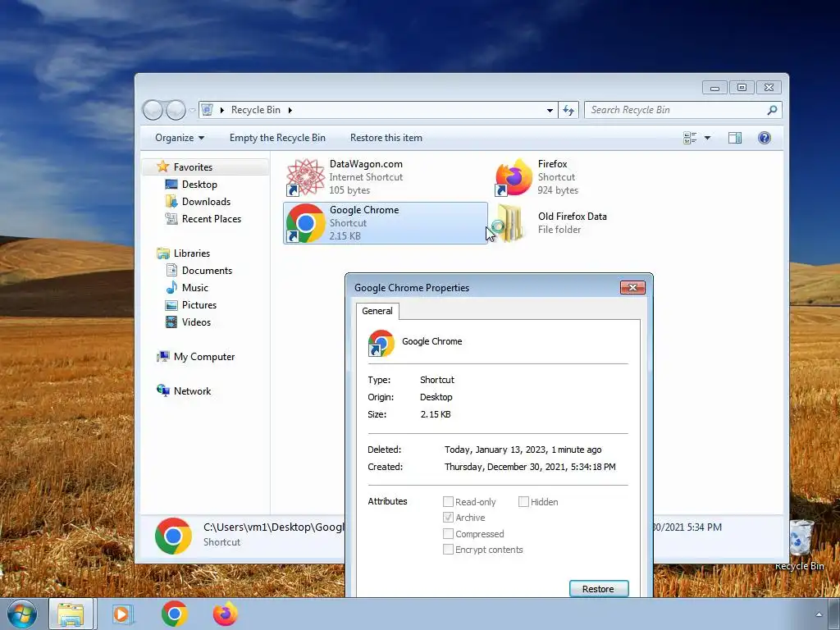
Task: Open the Pictures library
Action: pos(199,305)
